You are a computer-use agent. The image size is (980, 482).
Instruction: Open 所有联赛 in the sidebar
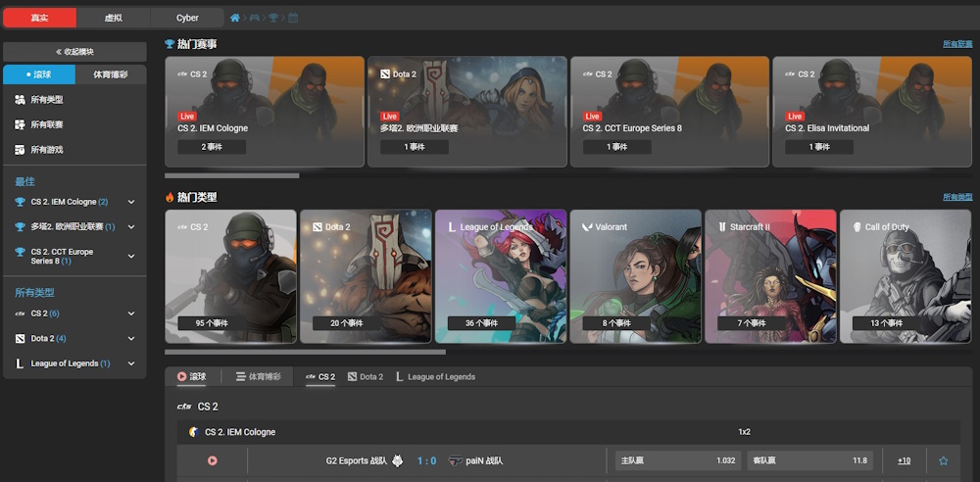tap(46, 125)
